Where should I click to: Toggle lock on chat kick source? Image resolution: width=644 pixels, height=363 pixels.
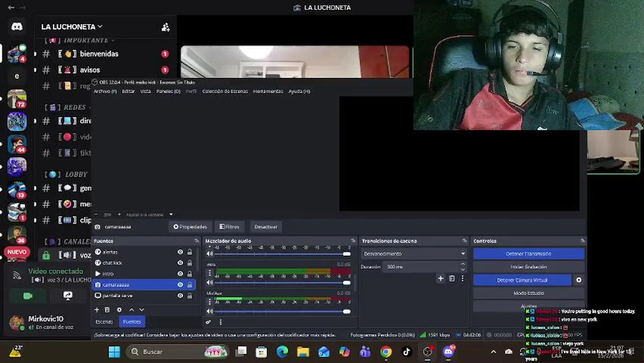189,263
